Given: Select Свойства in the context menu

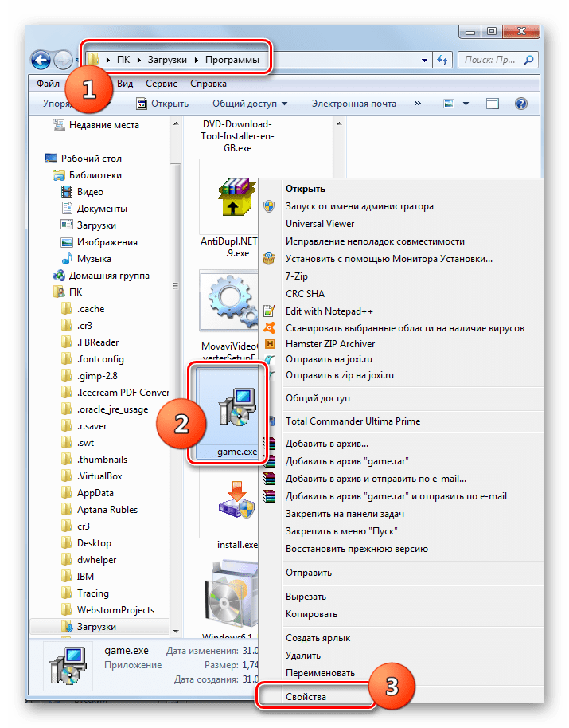Looking at the screenshot, I should click(x=306, y=696).
